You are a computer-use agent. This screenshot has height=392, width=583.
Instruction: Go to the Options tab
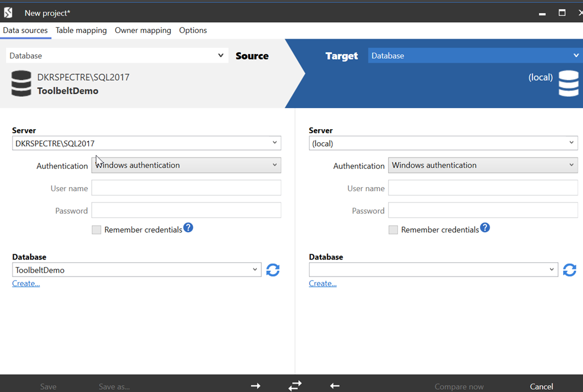pyautogui.click(x=193, y=31)
